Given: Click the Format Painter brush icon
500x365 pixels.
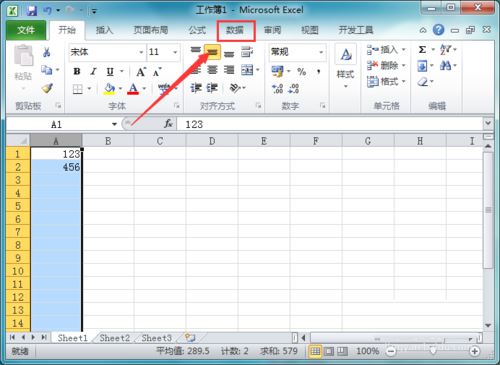Looking at the screenshot, I should click(x=47, y=88).
